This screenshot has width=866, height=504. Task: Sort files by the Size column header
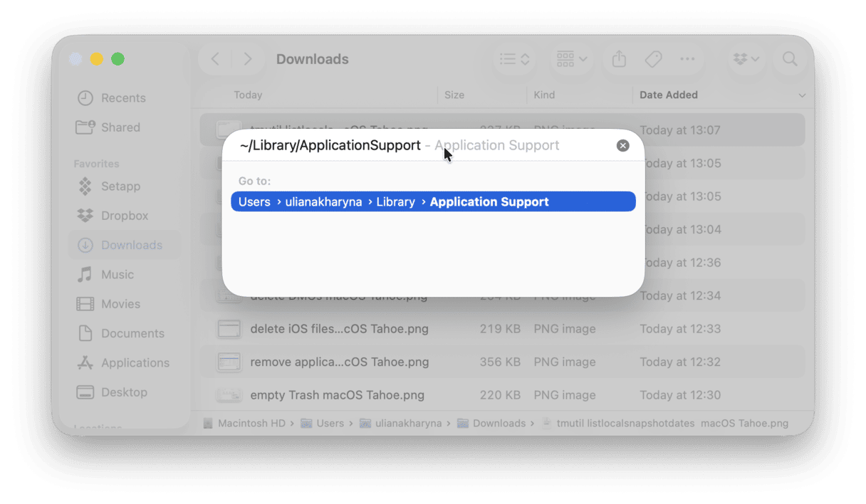pos(454,95)
